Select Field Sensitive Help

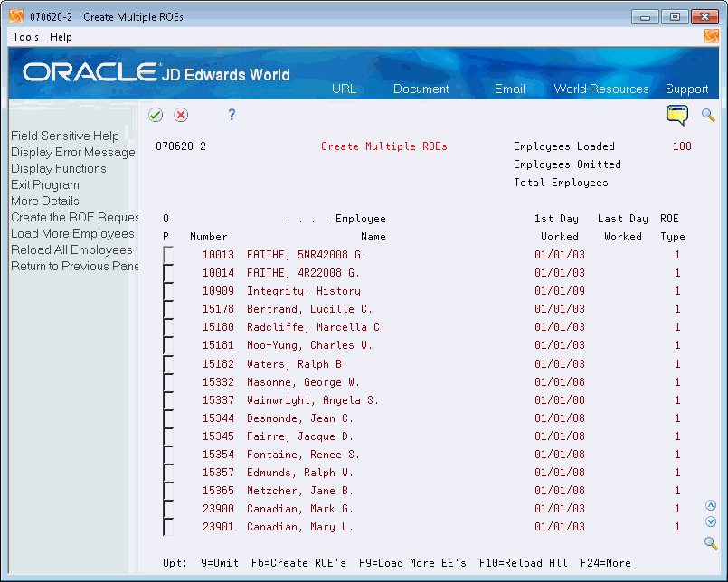(x=65, y=136)
